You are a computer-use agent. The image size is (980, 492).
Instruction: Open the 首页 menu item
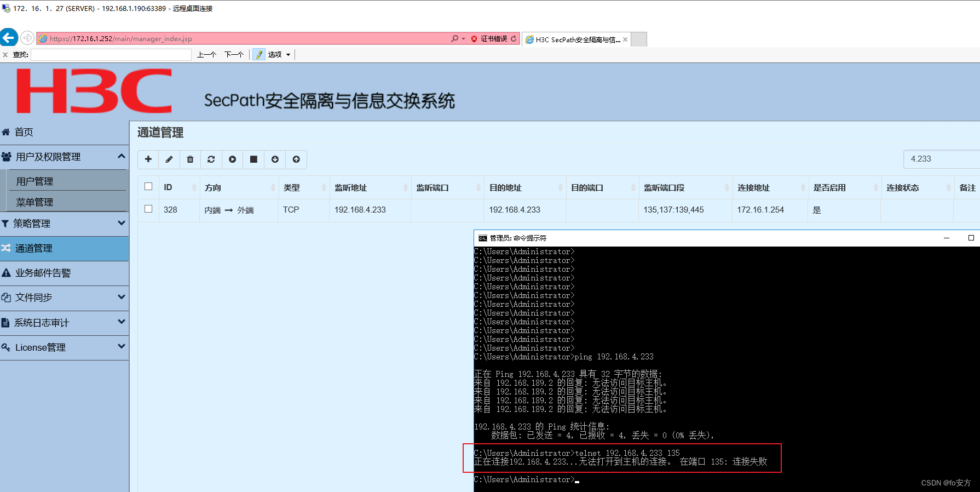click(64, 132)
